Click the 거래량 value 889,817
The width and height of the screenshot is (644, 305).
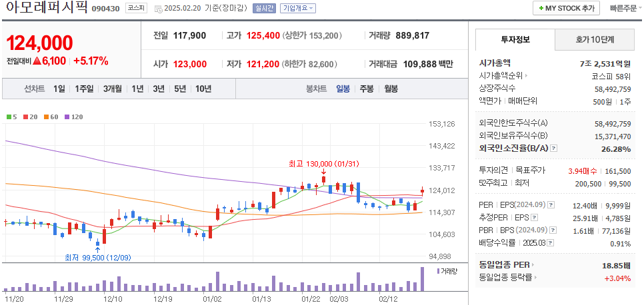413,36
